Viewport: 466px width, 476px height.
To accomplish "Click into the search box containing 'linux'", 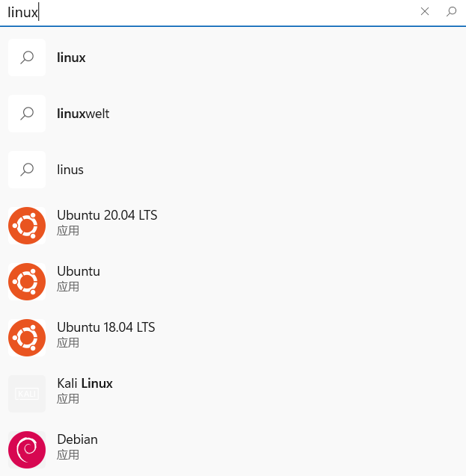I will 209,12.
